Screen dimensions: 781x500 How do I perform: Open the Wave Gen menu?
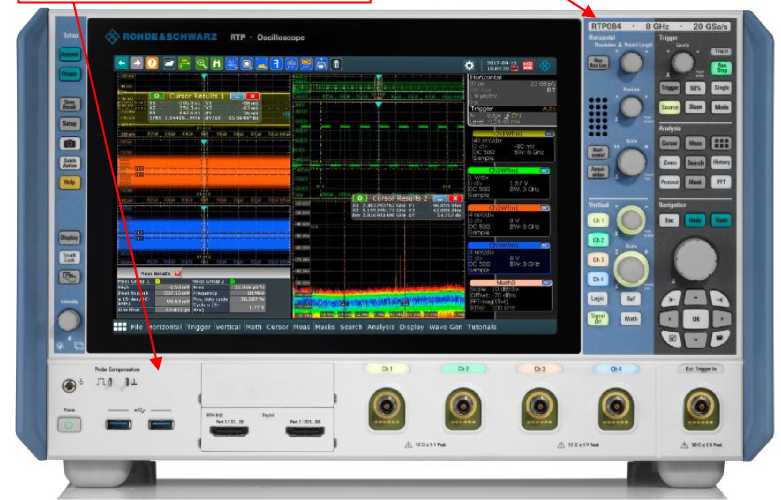(445, 327)
